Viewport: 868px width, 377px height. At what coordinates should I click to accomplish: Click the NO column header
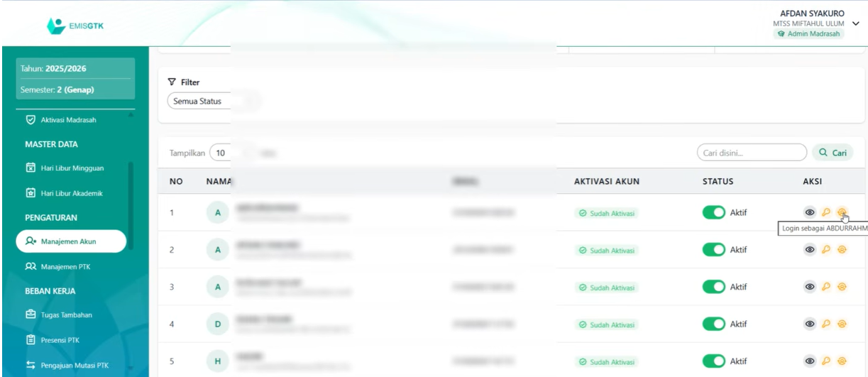tap(176, 182)
